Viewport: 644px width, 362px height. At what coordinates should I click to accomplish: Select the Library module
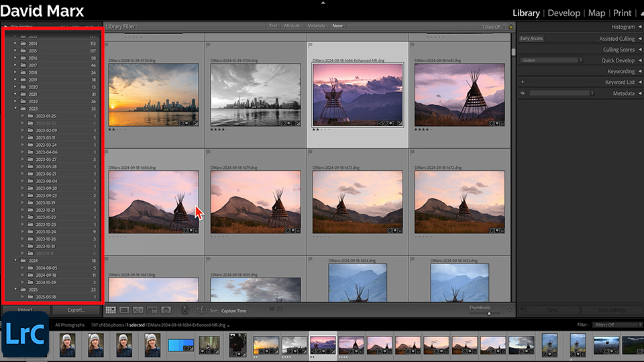(526, 13)
